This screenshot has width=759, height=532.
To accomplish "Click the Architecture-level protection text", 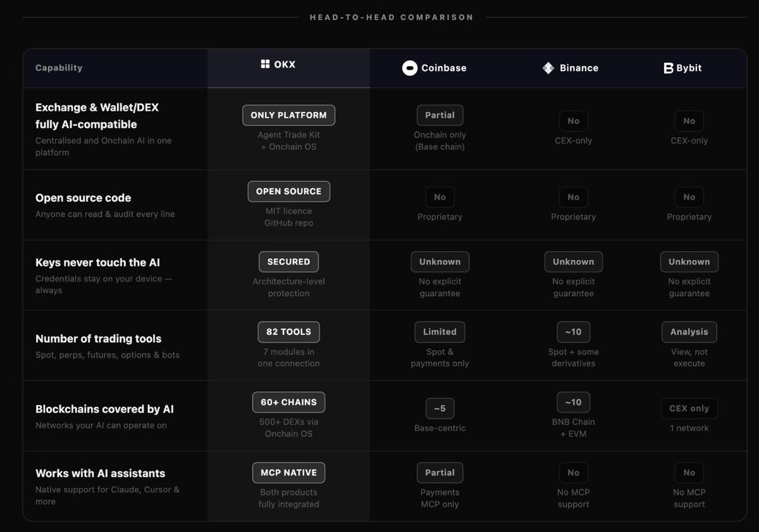I will pos(288,287).
